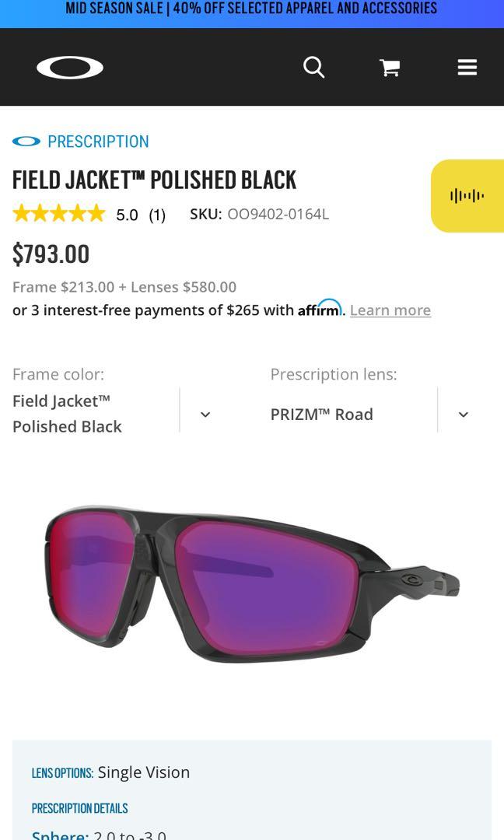Open the Mid Season Sale banner
Screen dimensions: 504x840
tap(252, 10)
